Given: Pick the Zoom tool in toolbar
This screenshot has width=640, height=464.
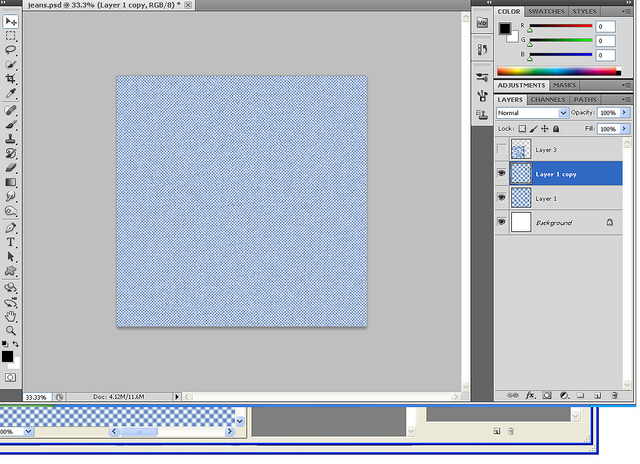Looking at the screenshot, I should 11,329.
